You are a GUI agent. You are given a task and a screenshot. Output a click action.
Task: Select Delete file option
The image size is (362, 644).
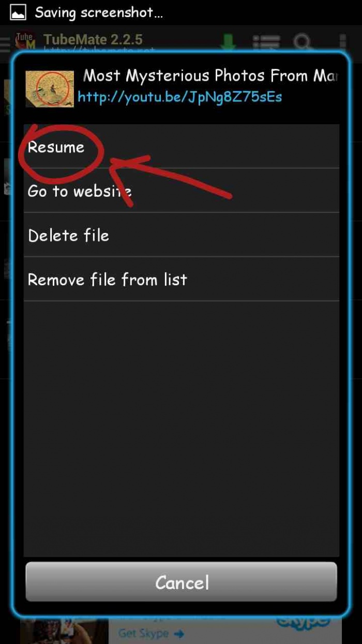click(x=181, y=235)
